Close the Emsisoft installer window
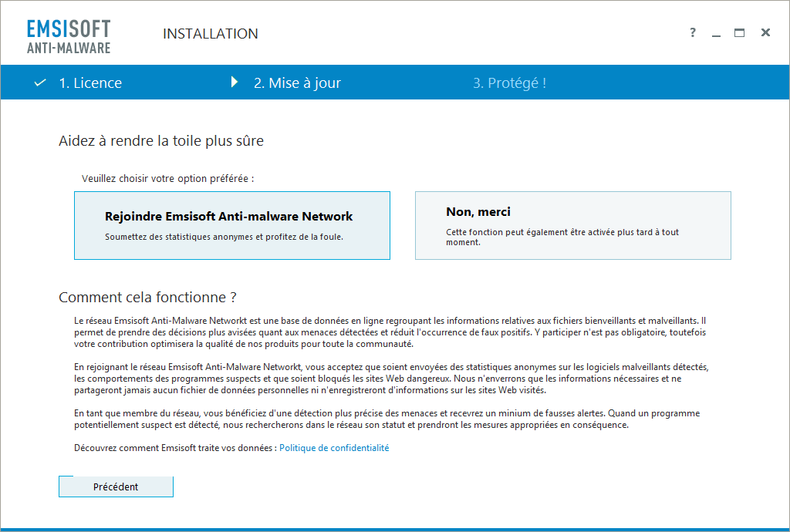The height and width of the screenshot is (532, 790). click(x=765, y=32)
